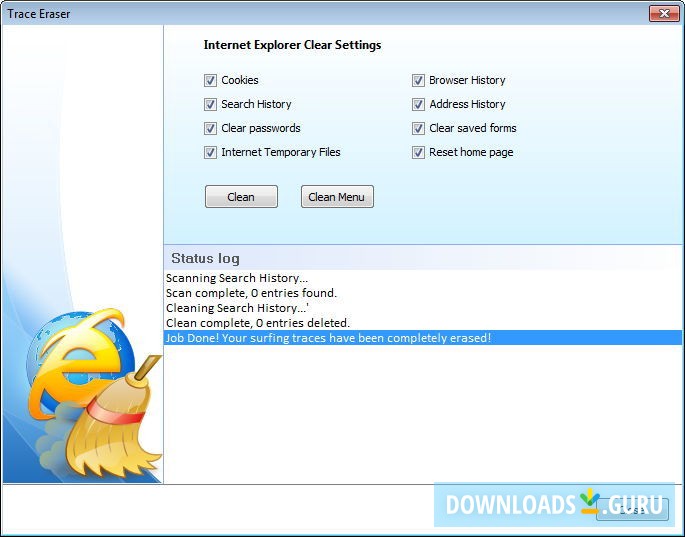
Task: Click the Internet Explorer Clear Settings heading
Action: tap(292, 45)
